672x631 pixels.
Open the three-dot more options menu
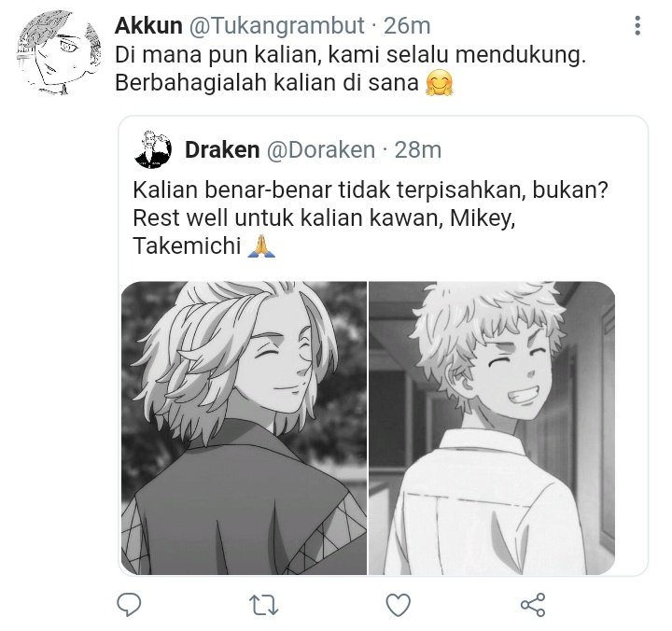tap(637, 26)
